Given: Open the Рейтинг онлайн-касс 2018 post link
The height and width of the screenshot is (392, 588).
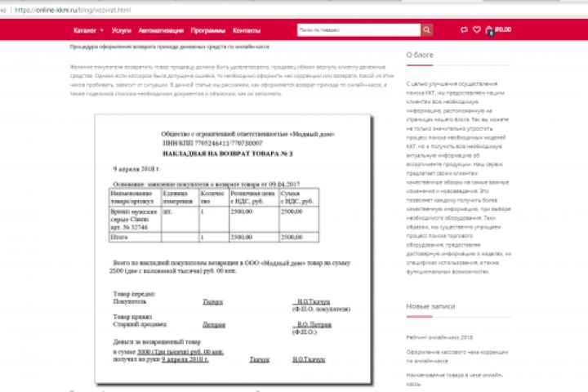Looking at the screenshot, I should [439, 337].
